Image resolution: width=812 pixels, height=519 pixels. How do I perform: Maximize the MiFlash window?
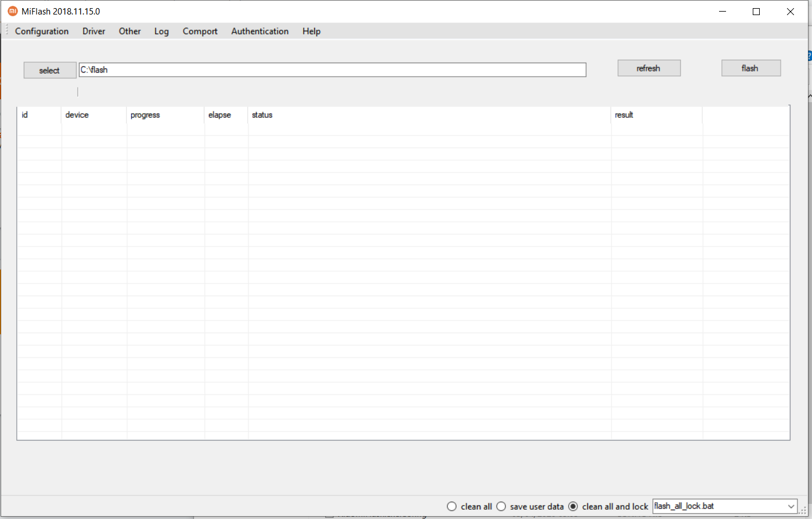756,11
